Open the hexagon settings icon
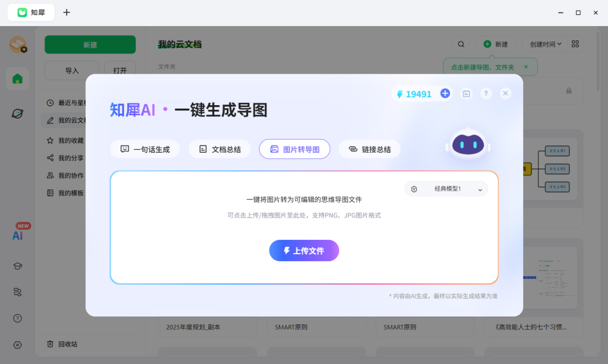608x364 pixels. pyautogui.click(x=17, y=345)
